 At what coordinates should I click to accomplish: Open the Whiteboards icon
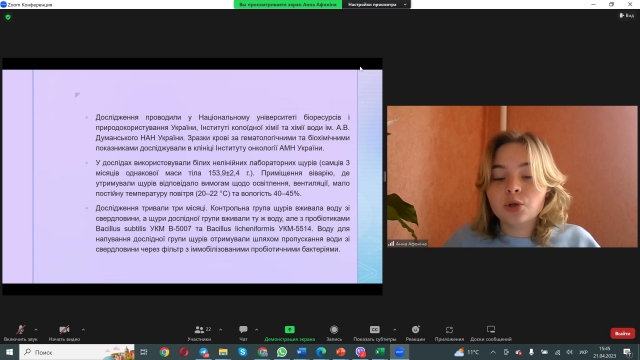point(491,333)
